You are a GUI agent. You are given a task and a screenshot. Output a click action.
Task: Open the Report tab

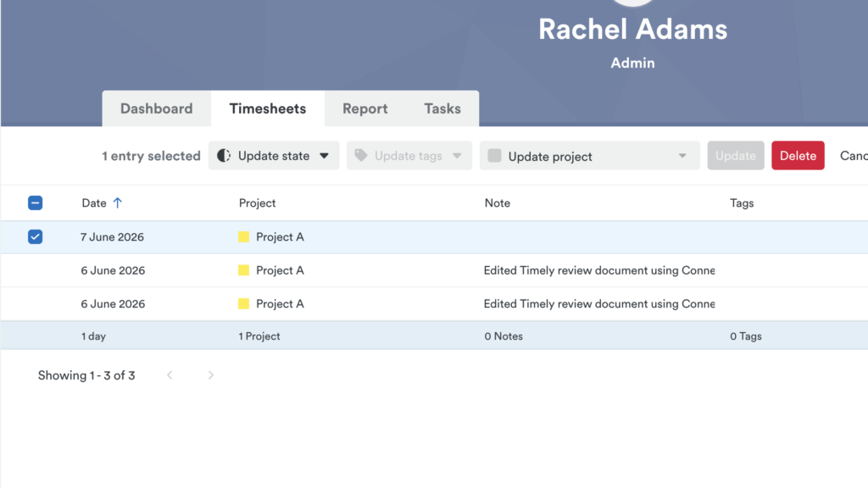tap(364, 108)
